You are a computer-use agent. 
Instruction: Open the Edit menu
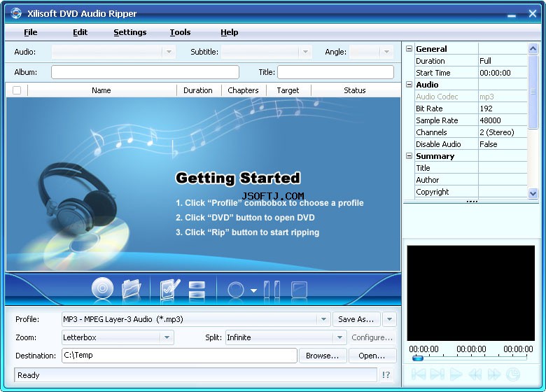click(80, 32)
